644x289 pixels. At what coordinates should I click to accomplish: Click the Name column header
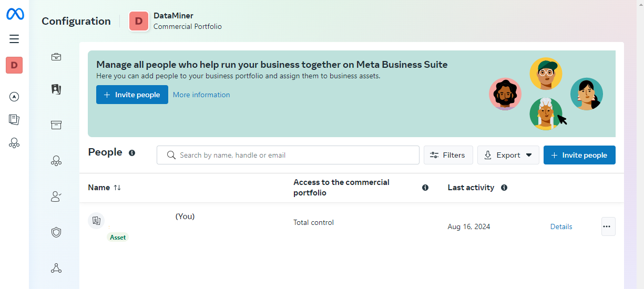(x=99, y=188)
